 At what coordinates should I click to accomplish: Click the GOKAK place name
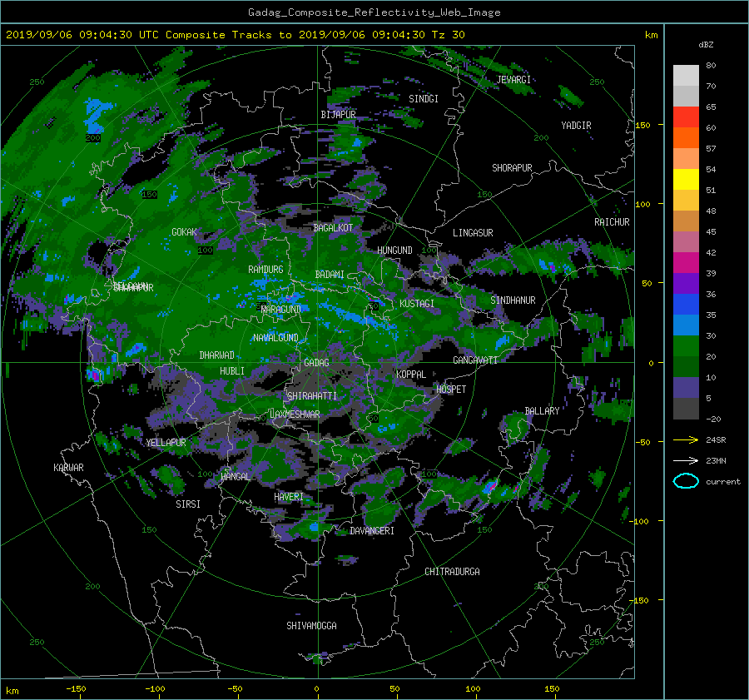coord(185,232)
